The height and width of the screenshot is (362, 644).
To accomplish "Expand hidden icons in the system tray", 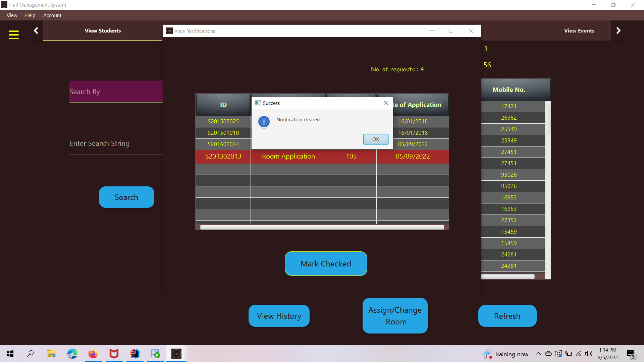I will [x=538, y=354].
